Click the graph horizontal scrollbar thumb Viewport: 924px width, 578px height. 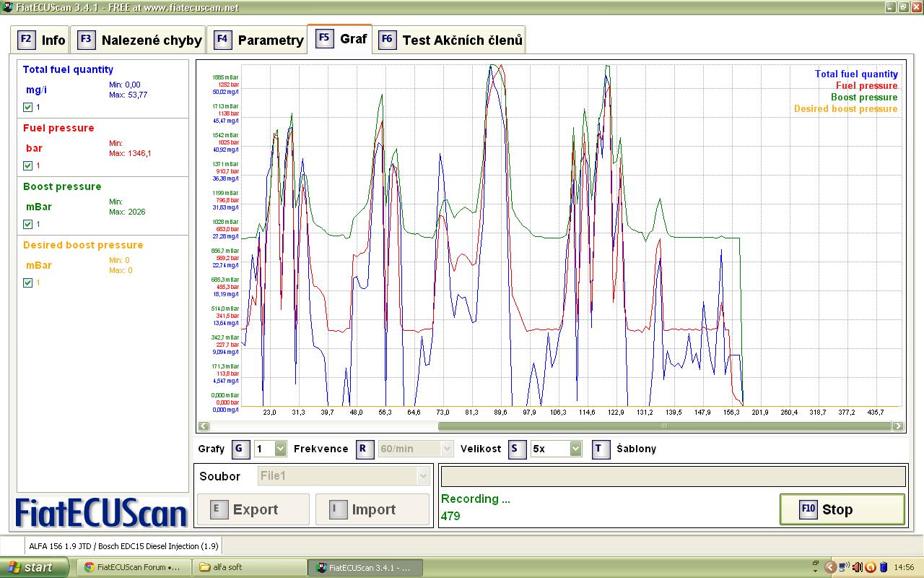664,426
